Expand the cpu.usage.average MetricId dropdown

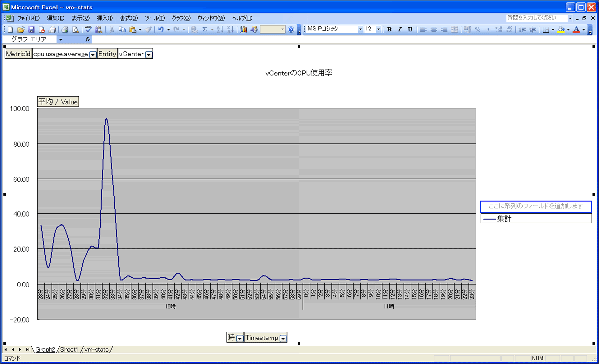point(93,54)
